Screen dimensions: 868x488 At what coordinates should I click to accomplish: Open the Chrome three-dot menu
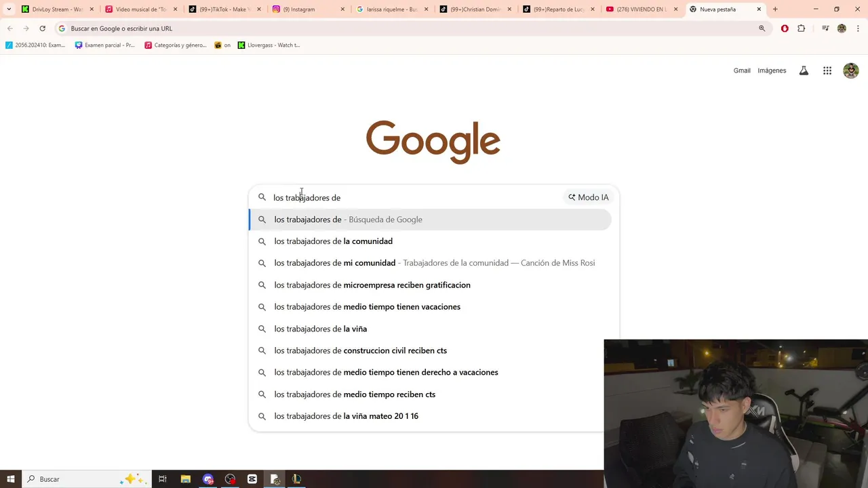(x=858, y=28)
